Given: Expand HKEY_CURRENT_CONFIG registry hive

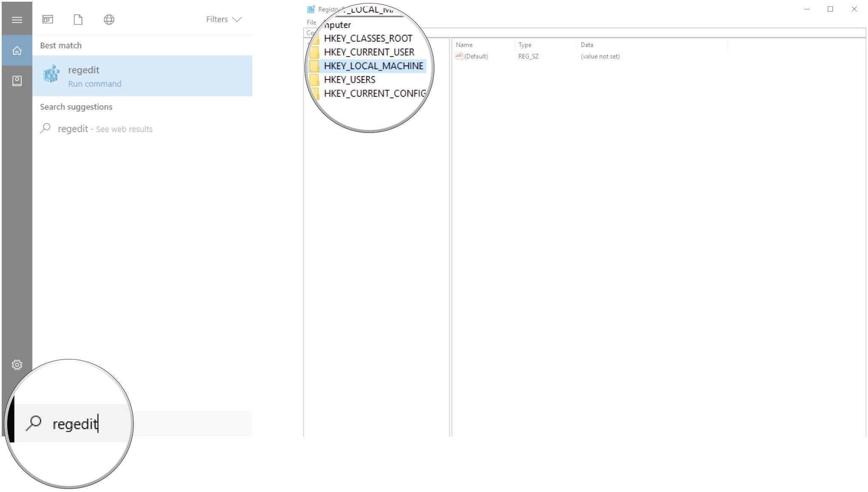Looking at the screenshot, I should coord(375,93).
